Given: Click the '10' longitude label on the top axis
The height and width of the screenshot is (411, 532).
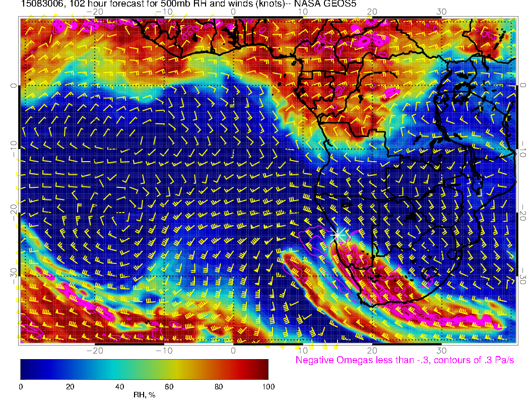Looking at the screenshot, I should 303,12.
